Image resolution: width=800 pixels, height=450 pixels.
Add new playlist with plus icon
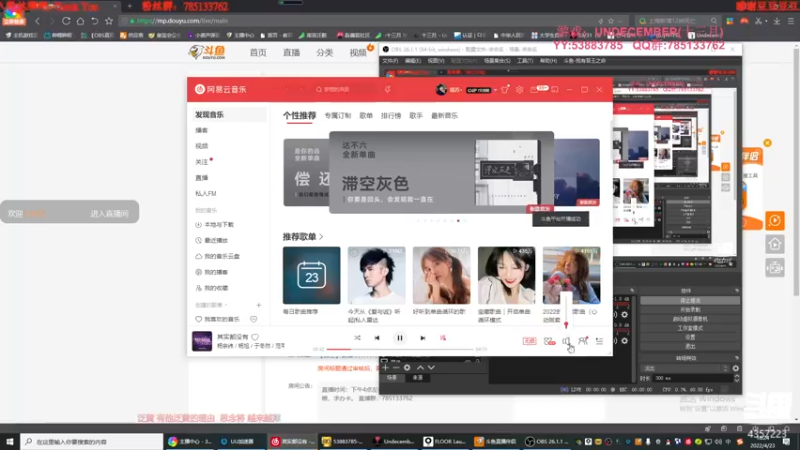point(259,305)
